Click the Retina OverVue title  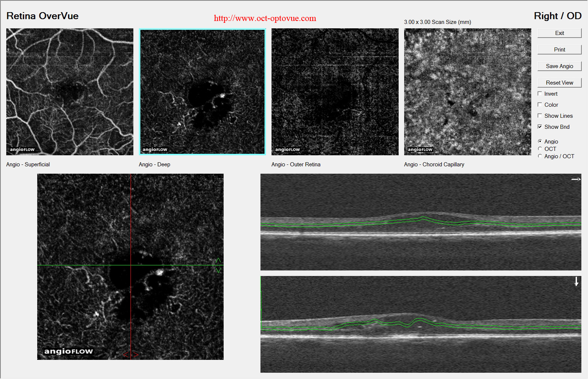pyautogui.click(x=42, y=16)
